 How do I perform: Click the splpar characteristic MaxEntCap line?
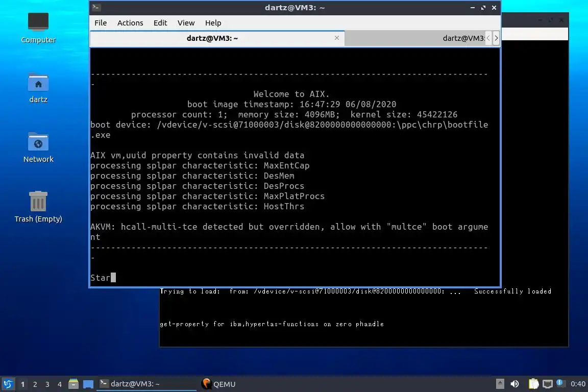(200, 165)
